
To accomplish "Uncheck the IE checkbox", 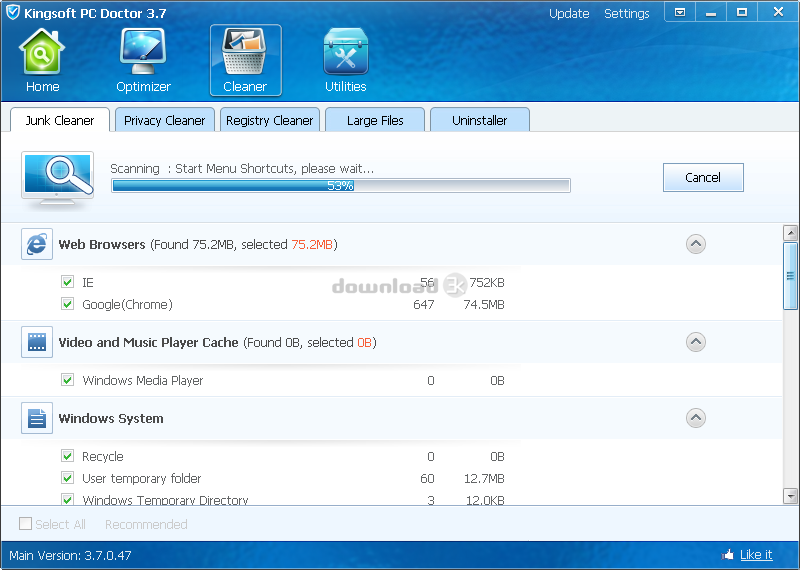I will click(67, 282).
